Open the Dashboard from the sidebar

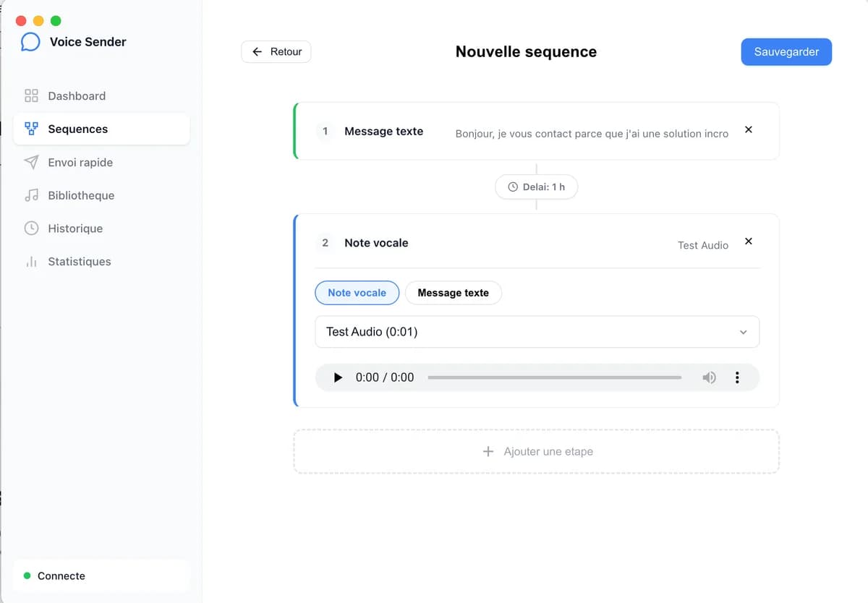pos(76,95)
